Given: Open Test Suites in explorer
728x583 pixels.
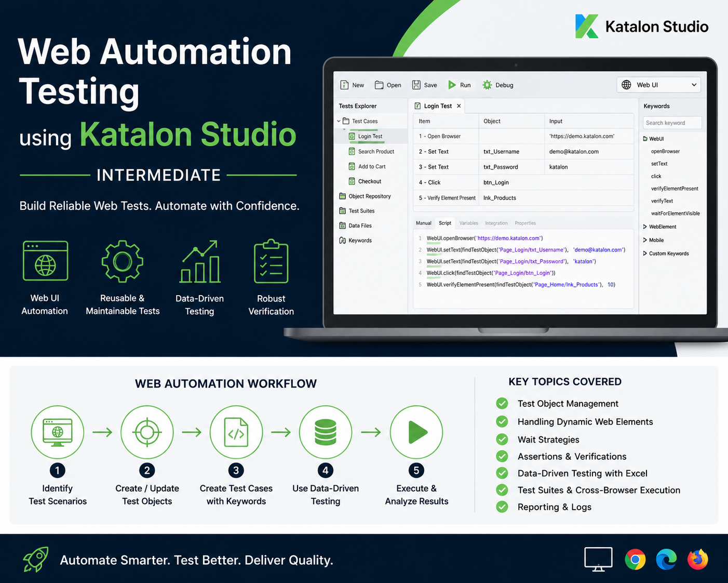Looking at the screenshot, I should 361,210.
